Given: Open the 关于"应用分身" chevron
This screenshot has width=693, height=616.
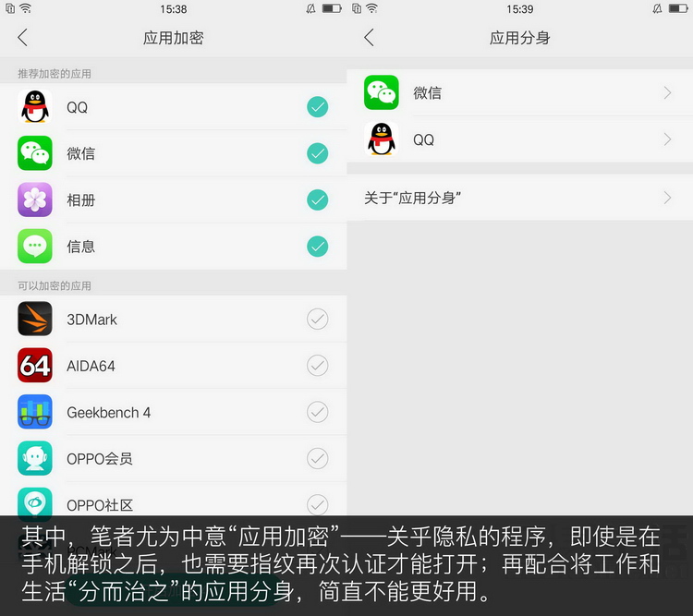Looking at the screenshot, I should (667, 198).
